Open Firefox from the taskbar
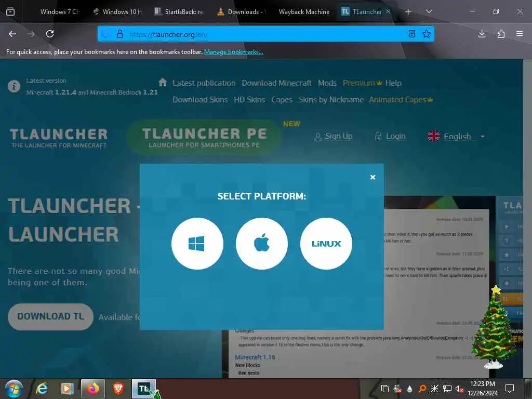The image size is (532, 399). click(92, 389)
